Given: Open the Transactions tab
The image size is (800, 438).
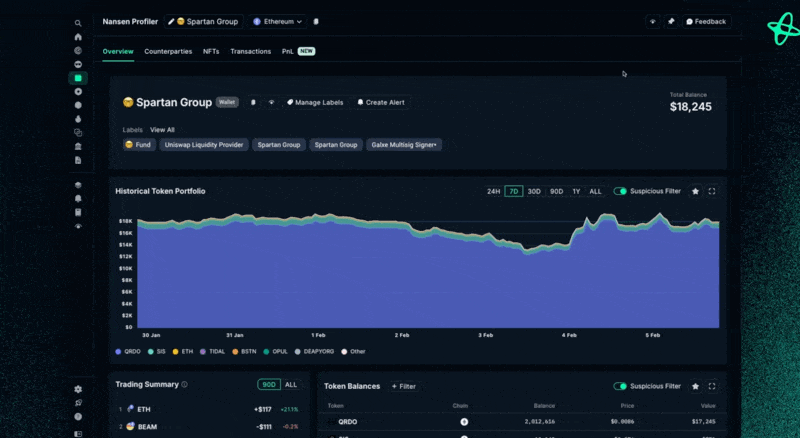Looking at the screenshot, I should click(251, 52).
